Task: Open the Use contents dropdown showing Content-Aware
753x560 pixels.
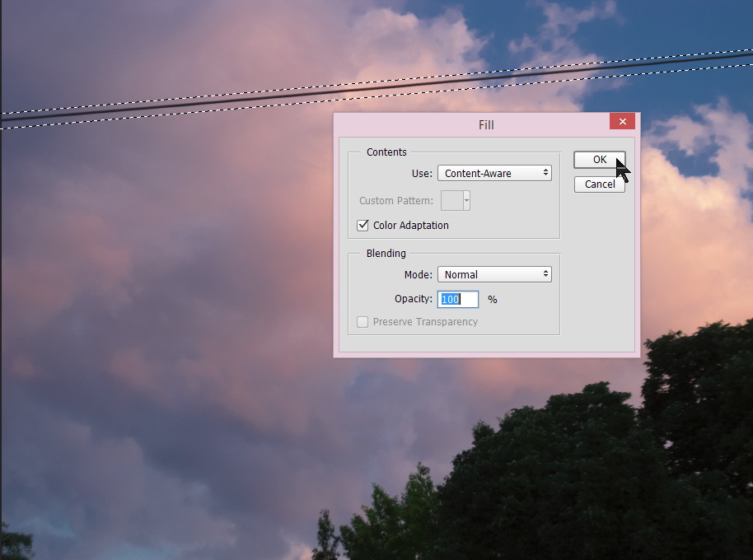Action: click(x=494, y=173)
